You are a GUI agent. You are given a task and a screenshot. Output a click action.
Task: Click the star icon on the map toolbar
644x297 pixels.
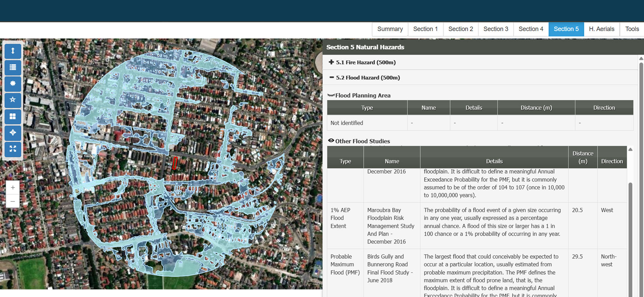click(x=13, y=100)
